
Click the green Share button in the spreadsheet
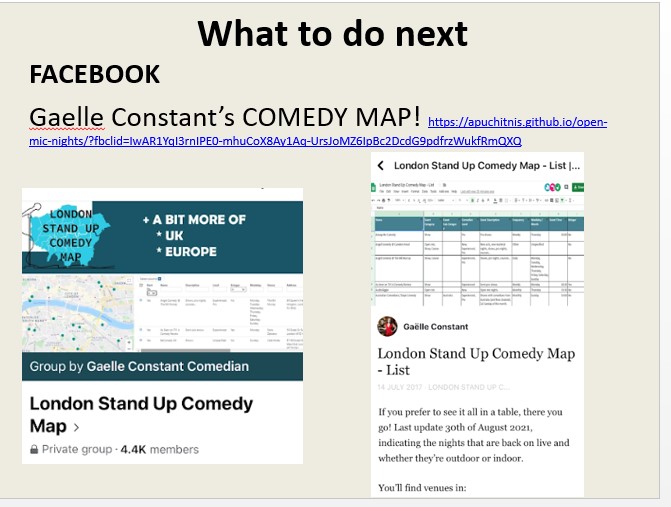tap(577, 187)
